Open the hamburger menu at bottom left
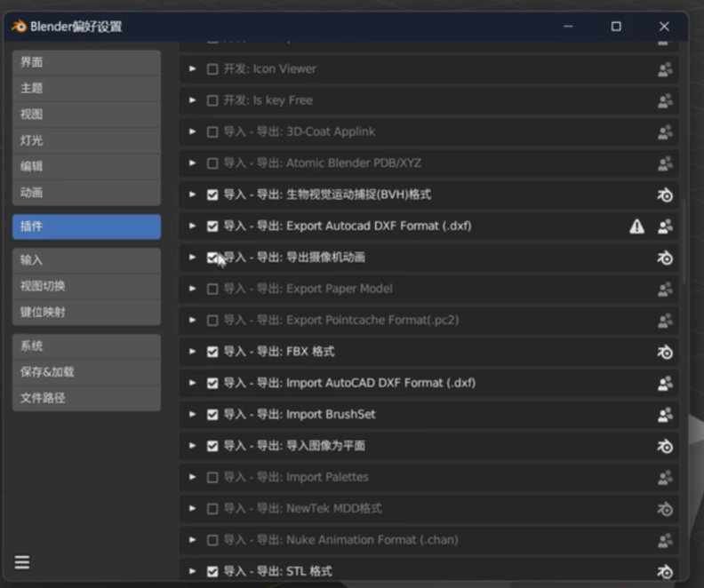This screenshot has width=704, height=588. [x=22, y=562]
